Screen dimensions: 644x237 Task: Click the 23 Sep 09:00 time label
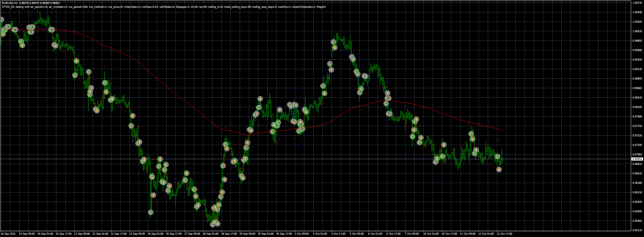pos(137,234)
